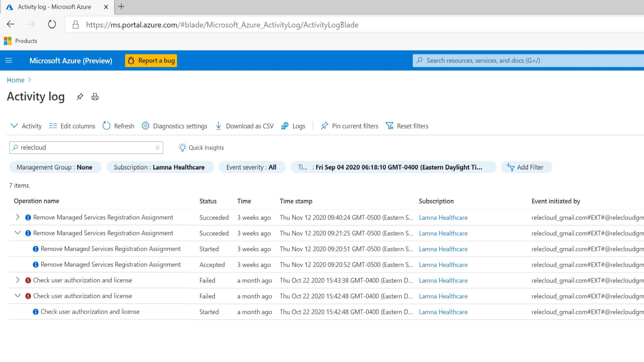This screenshot has width=644, height=362.
Task: Click the Azure resource search box
Action: [525, 60]
